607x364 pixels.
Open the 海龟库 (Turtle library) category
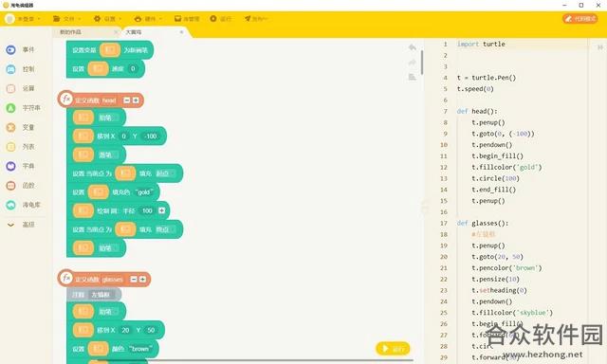click(x=23, y=205)
